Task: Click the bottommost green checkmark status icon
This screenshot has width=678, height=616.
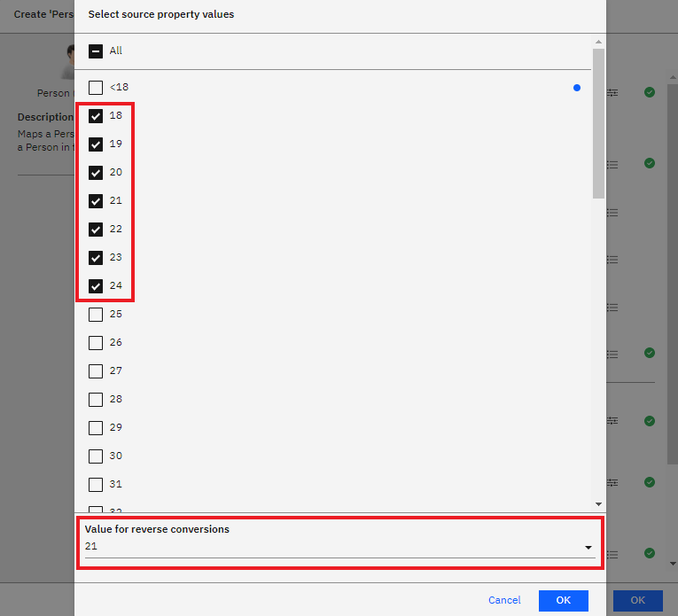Action: [x=650, y=553]
